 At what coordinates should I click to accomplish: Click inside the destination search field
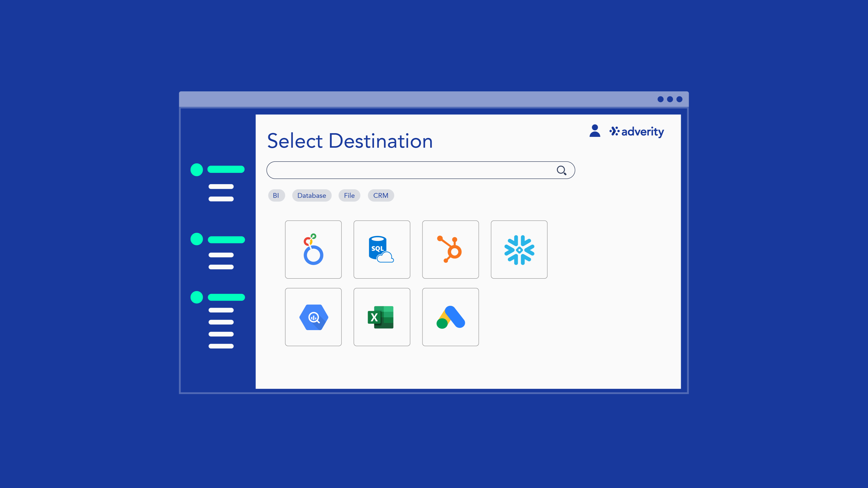404,170
